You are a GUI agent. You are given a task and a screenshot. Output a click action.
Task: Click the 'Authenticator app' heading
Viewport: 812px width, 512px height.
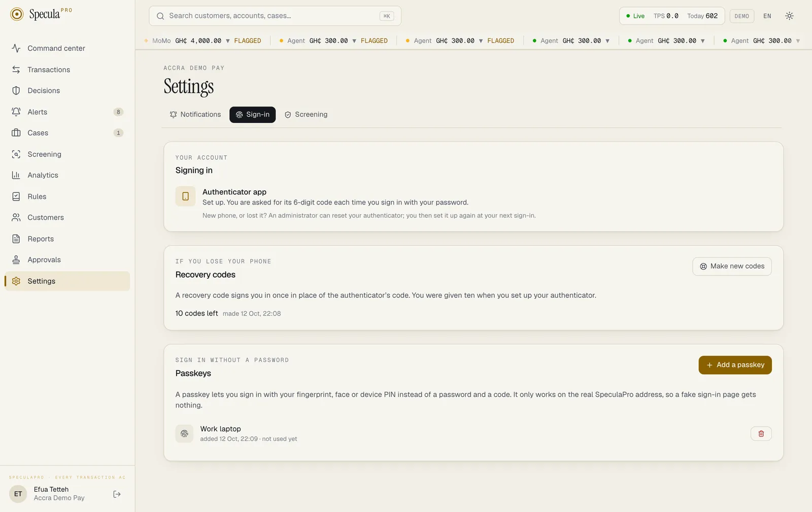[234, 192]
